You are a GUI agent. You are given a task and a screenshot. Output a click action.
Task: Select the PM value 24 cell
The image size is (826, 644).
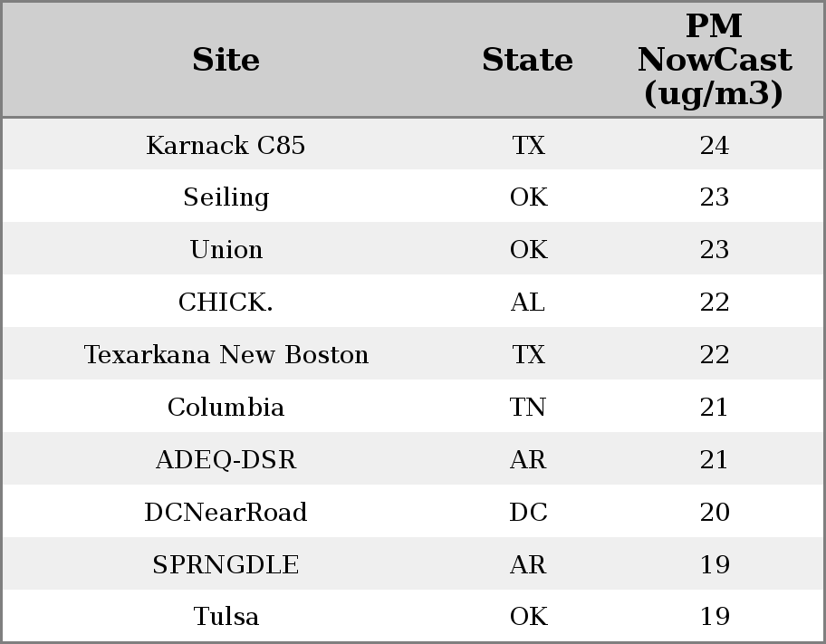tap(715, 145)
